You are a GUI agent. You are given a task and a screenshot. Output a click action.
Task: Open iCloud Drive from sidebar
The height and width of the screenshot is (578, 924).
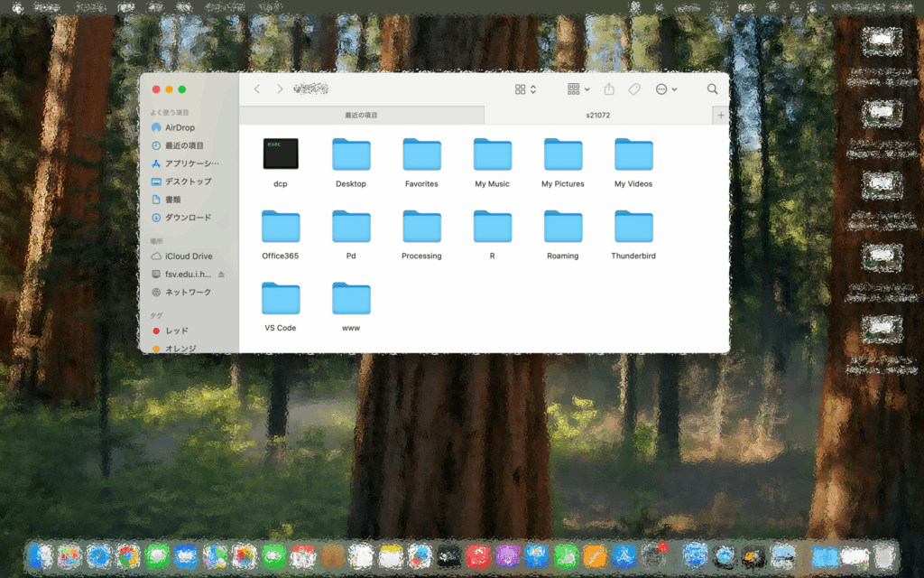point(189,256)
